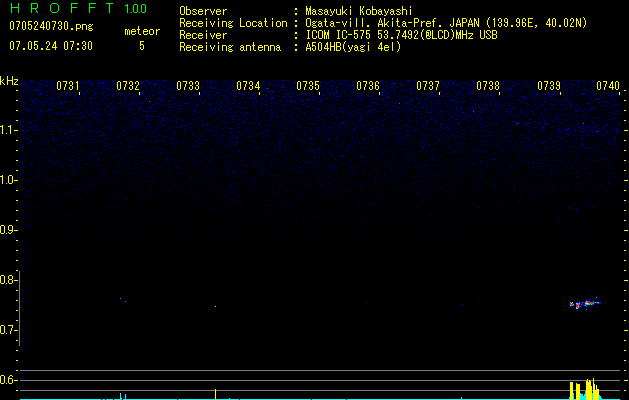Click the 0738 time marker

(x=488, y=86)
